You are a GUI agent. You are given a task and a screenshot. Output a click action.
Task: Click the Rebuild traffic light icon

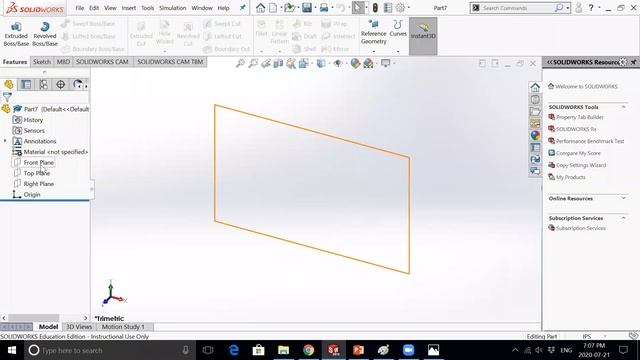pyautogui.click(x=375, y=8)
